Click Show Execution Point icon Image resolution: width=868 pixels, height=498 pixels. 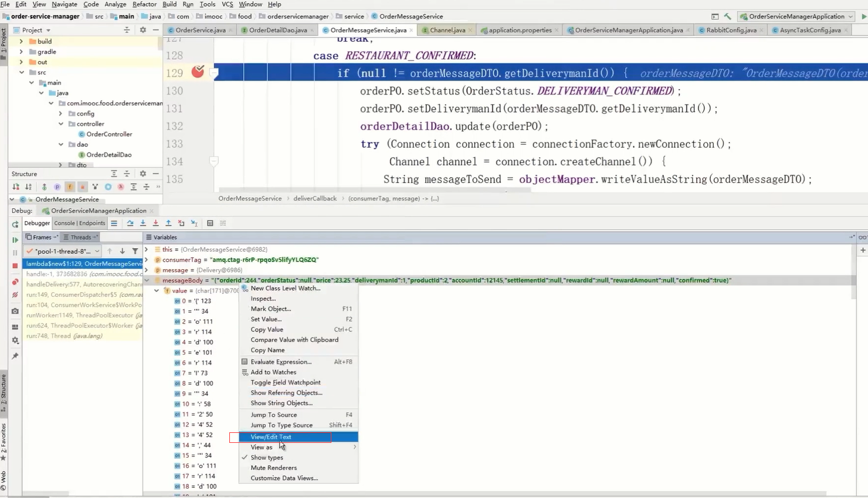tap(114, 223)
